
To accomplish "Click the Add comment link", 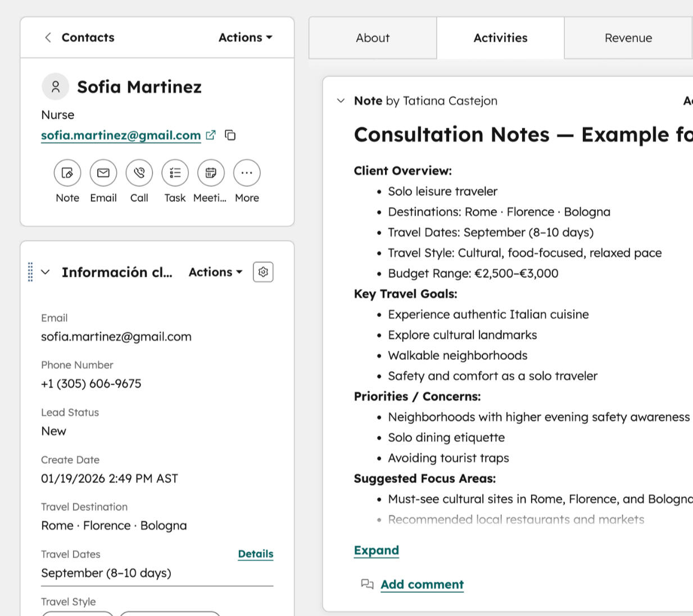I will (422, 585).
